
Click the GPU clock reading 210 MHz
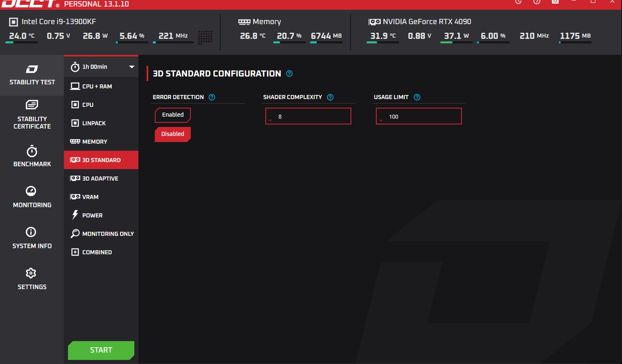(534, 36)
